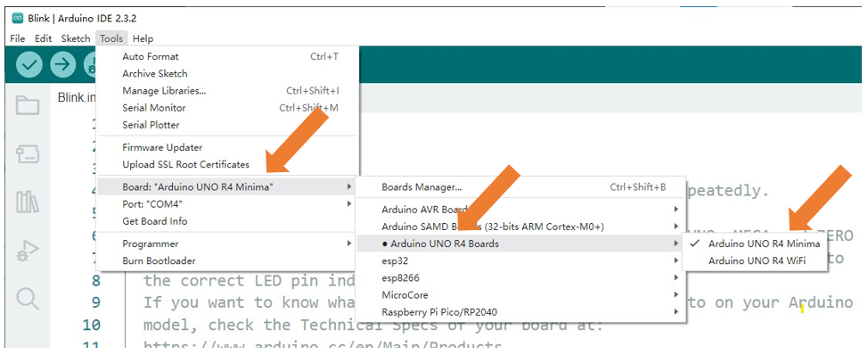
Task: Open the Sketch menu
Action: coord(75,38)
